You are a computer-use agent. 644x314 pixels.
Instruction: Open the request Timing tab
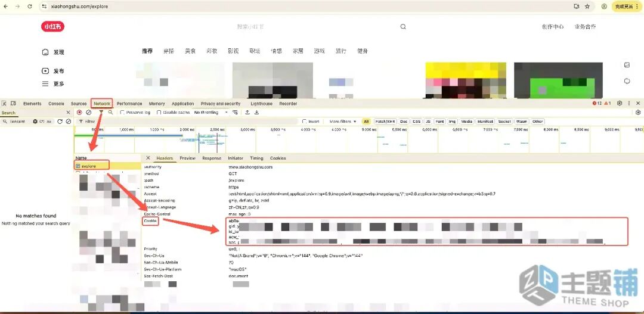click(256, 158)
